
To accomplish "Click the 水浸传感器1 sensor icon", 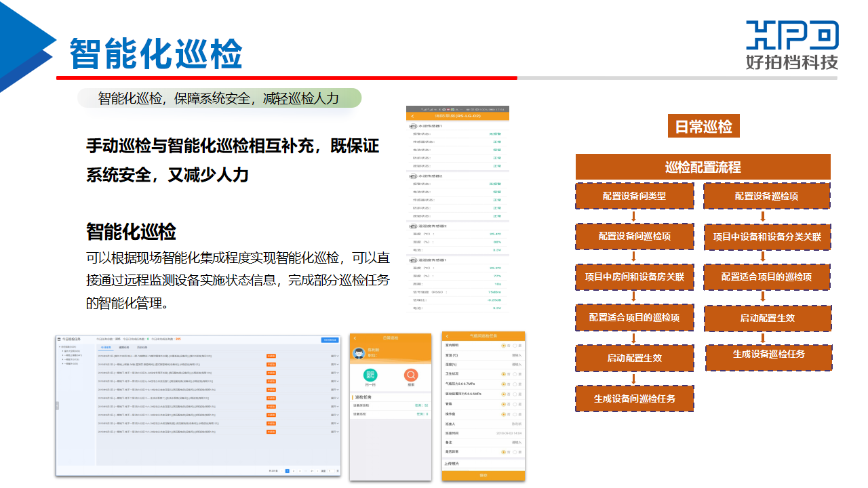I will 413,126.
